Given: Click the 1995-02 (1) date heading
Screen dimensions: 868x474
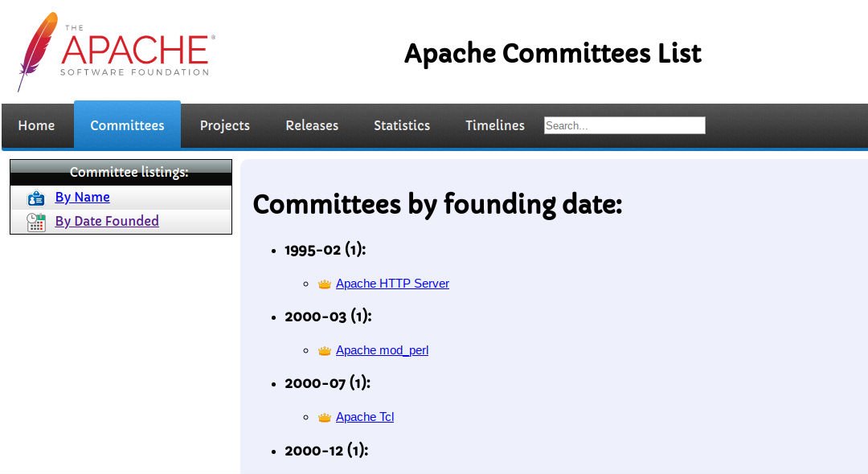Looking at the screenshot, I should (x=325, y=249).
